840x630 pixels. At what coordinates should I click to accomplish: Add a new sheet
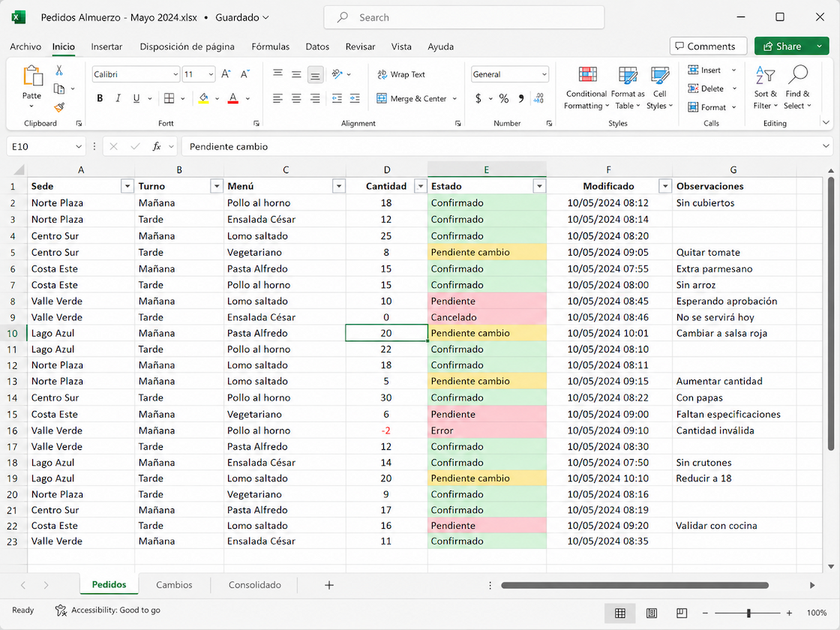pyautogui.click(x=329, y=585)
